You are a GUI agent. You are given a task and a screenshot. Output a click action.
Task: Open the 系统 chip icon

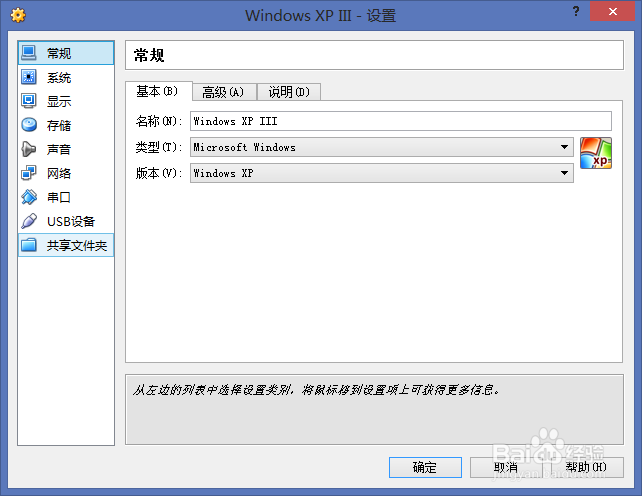pyautogui.click(x=29, y=77)
